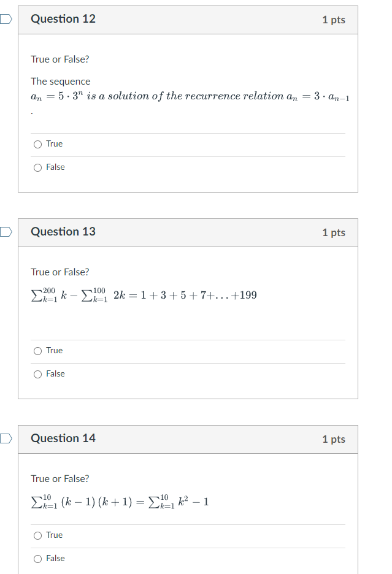Image resolution: width=392 pixels, height=574 pixels.
Task: Click "The sequence" text in Question 12
Action: point(61,82)
